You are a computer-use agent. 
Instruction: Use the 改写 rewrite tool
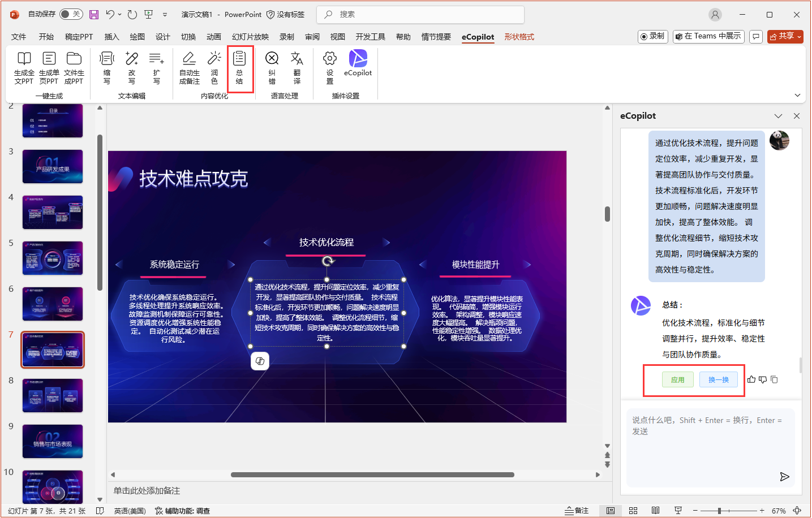(x=132, y=68)
